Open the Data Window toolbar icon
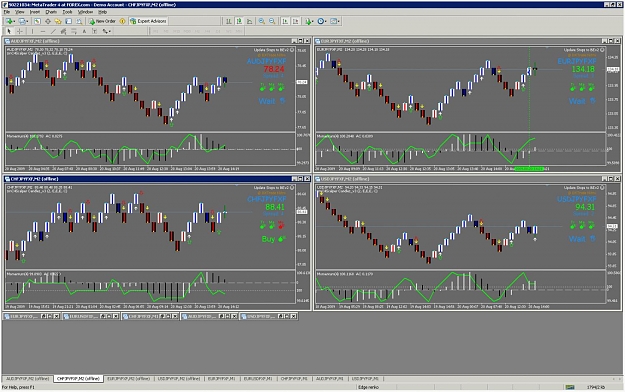Viewport: 625px width, 392px height. coord(48,21)
